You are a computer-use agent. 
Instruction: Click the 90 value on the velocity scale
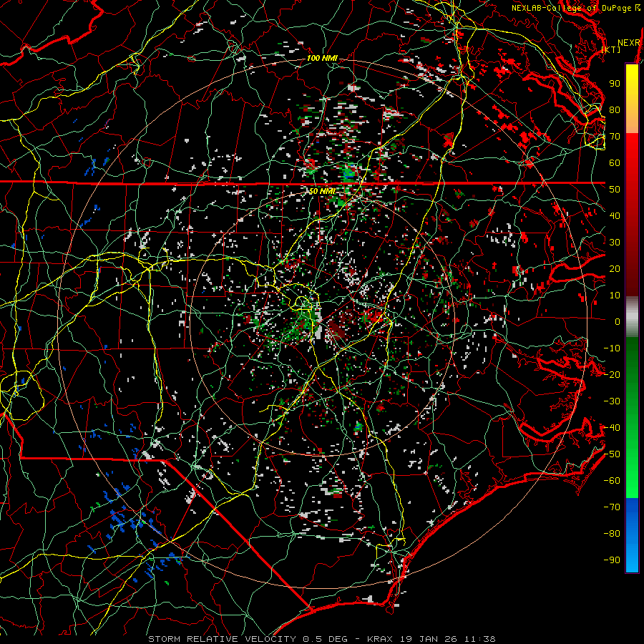[x=615, y=84]
